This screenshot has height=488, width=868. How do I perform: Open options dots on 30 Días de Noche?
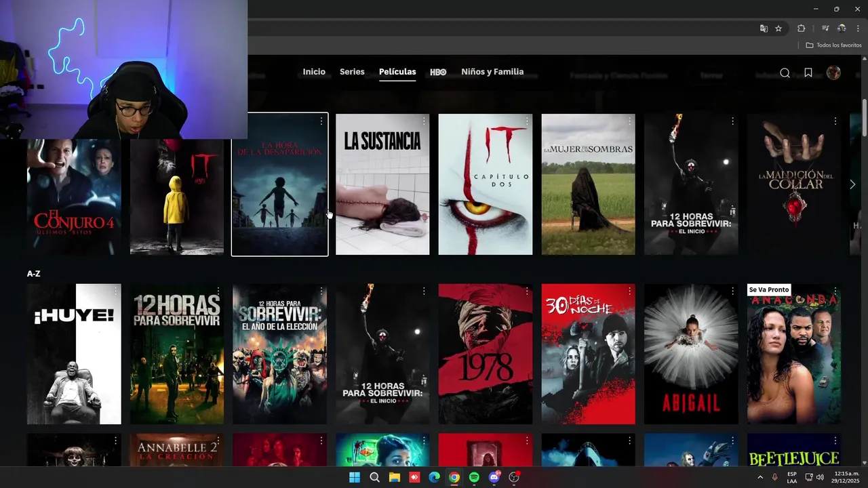tap(629, 291)
